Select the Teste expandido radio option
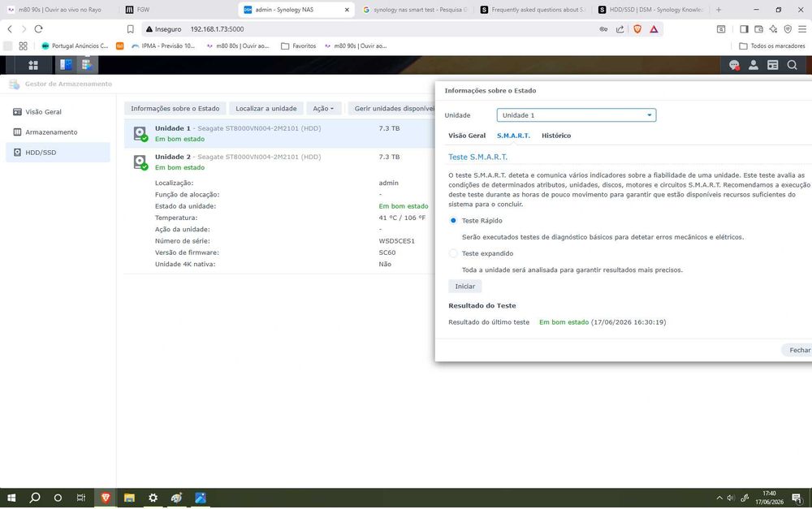 [x=453, y=253]
